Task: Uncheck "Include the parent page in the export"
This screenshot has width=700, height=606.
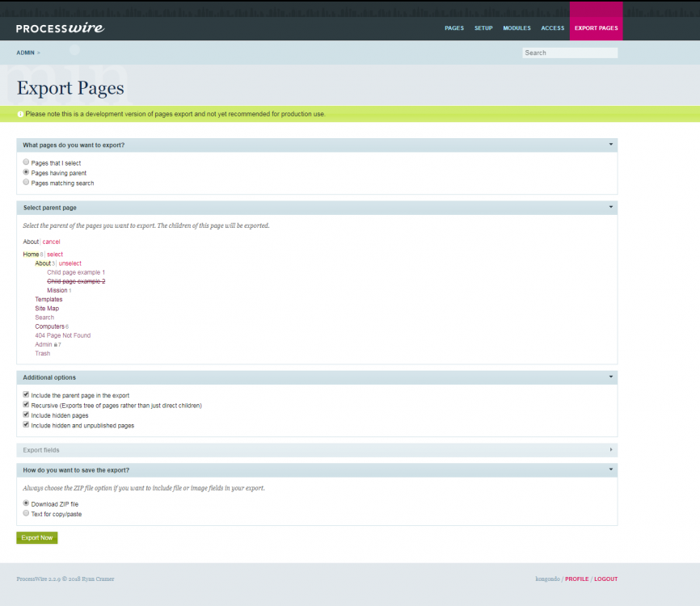Action: click(26, 395)
